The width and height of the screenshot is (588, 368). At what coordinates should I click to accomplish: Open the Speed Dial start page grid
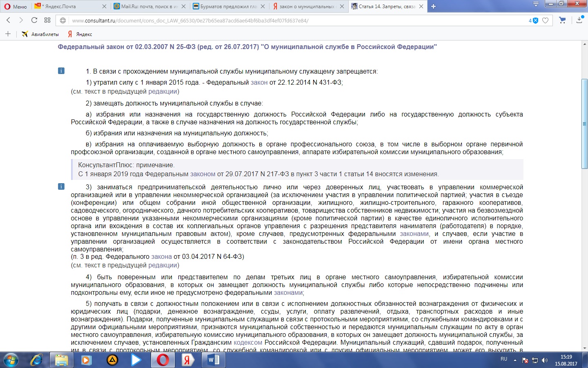coord(47,20)
